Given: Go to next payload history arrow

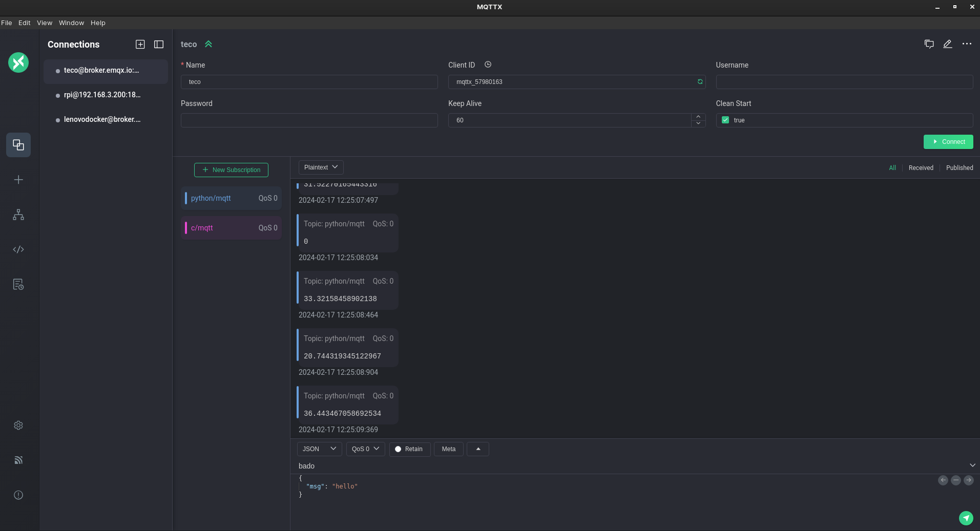Looking at the screenshot, I should tap(969, 480).
